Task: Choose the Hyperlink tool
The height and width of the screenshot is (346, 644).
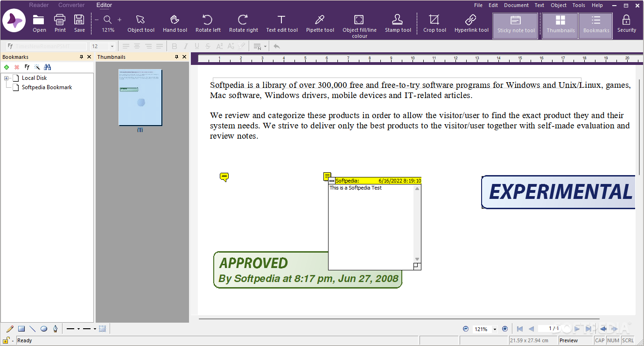Action: [x=471, y=23]
